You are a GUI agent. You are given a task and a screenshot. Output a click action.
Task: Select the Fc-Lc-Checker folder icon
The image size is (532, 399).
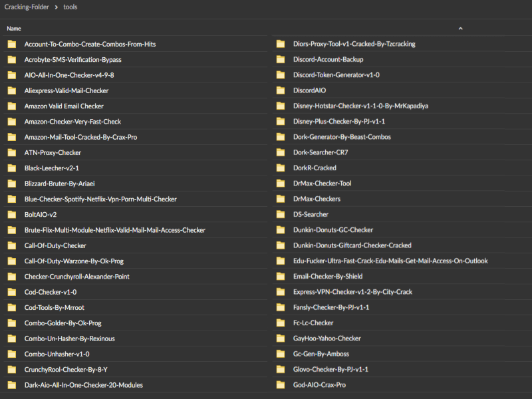(x=280, y=323)
